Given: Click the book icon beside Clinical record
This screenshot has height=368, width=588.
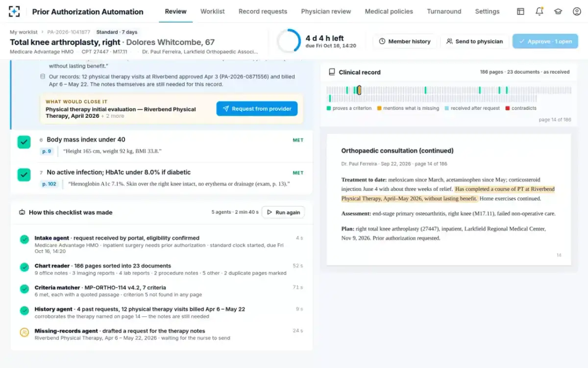Looking at the screenshot, I should (332, 72).
